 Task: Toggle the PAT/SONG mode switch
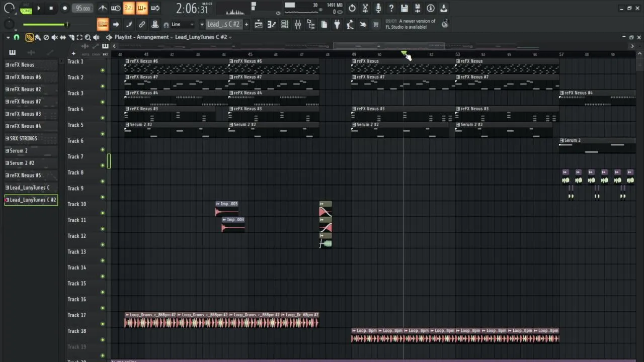tap(26, 8)
